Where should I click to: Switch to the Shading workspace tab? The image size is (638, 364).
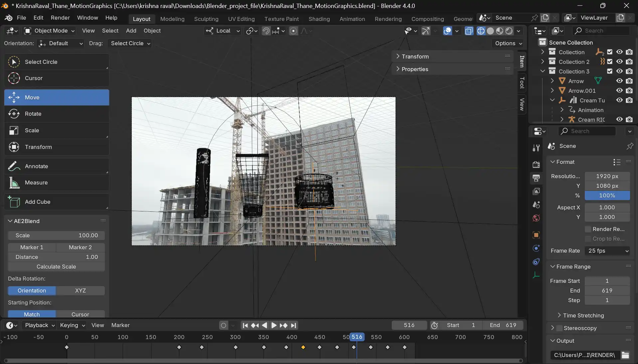pyautogui.click(x=319, y=19)
